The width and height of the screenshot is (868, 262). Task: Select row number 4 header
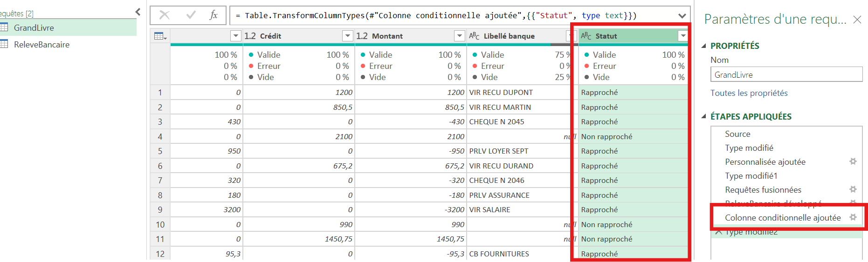[x=160, y=137]
